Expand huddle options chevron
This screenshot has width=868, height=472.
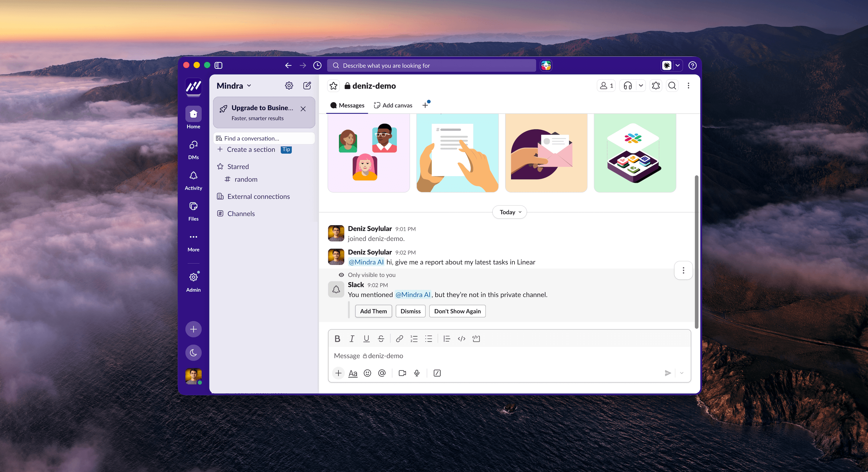click(641, 86)
